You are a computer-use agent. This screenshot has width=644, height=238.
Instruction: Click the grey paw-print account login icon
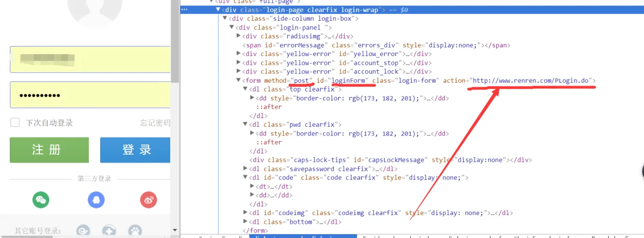(x=135, y=230)
